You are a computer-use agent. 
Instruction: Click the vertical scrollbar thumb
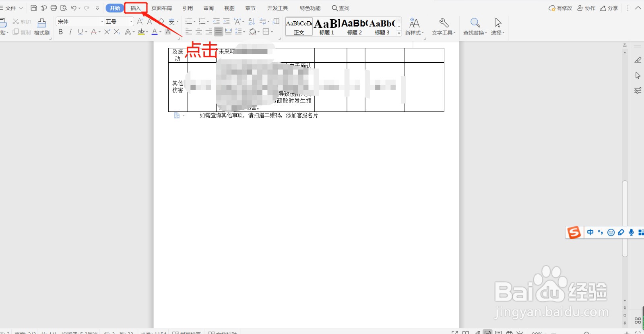point(625,219)
